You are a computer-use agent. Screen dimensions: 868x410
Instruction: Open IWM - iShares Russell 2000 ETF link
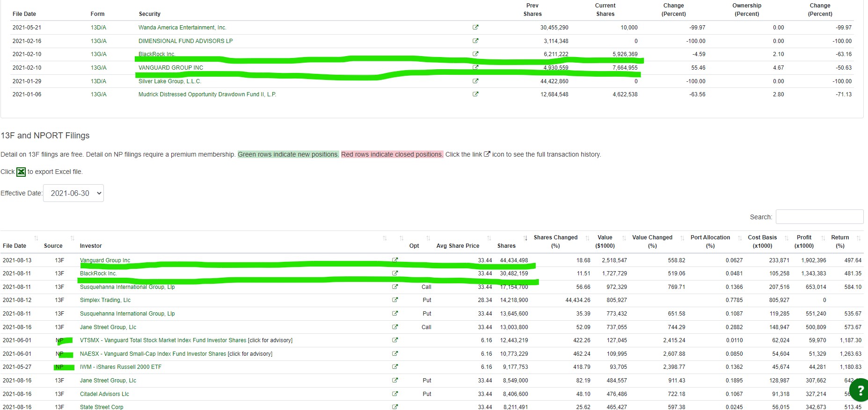(x=121, y=367)
